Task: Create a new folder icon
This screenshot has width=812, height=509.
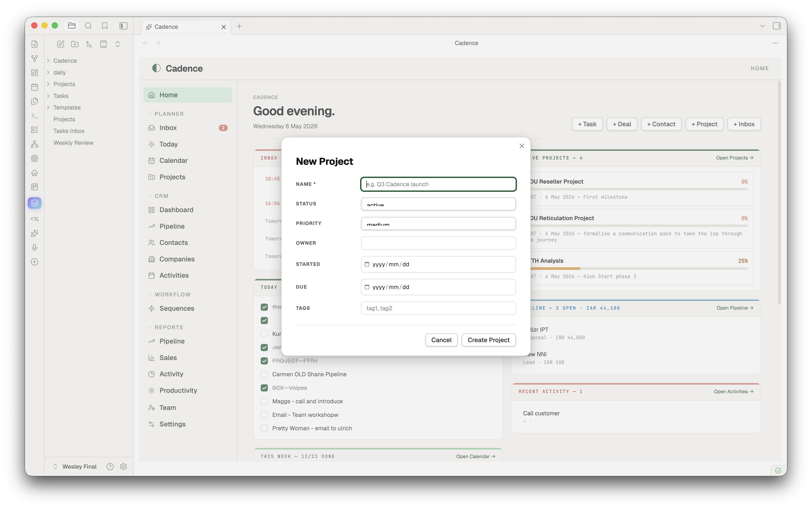Action: click(75, 44)
